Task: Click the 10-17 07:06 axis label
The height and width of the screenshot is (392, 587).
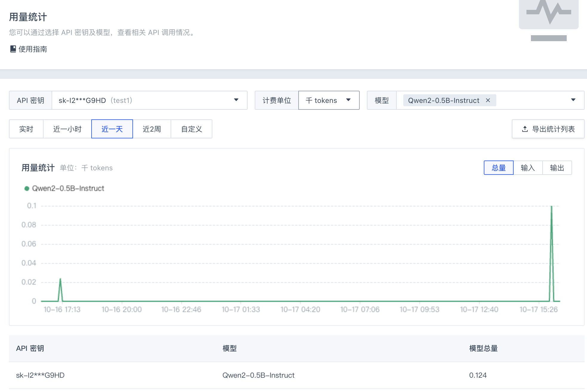Action: click(x=360, y=309)
